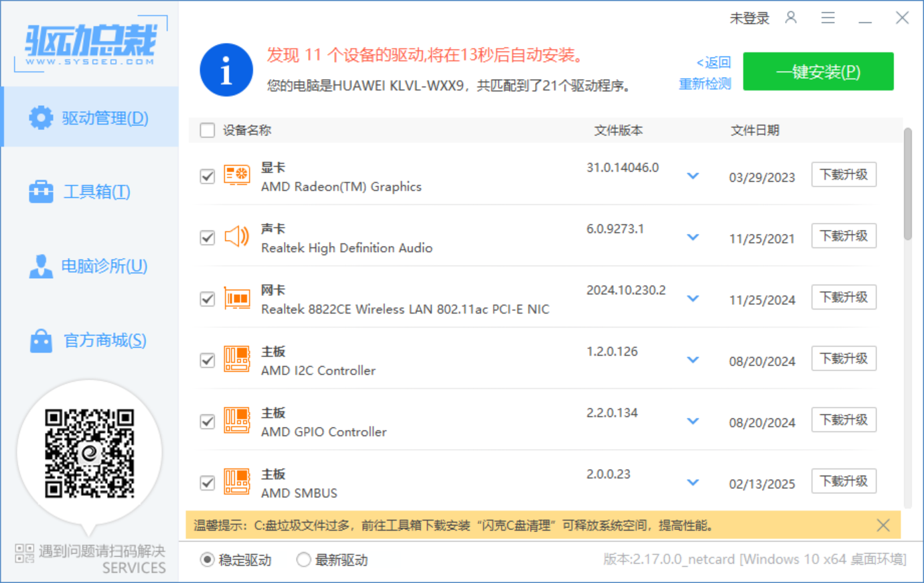924x583 pixels.
Task: Click 下载升级 for AMD SMBUS
Action: (x=844, y=481)
